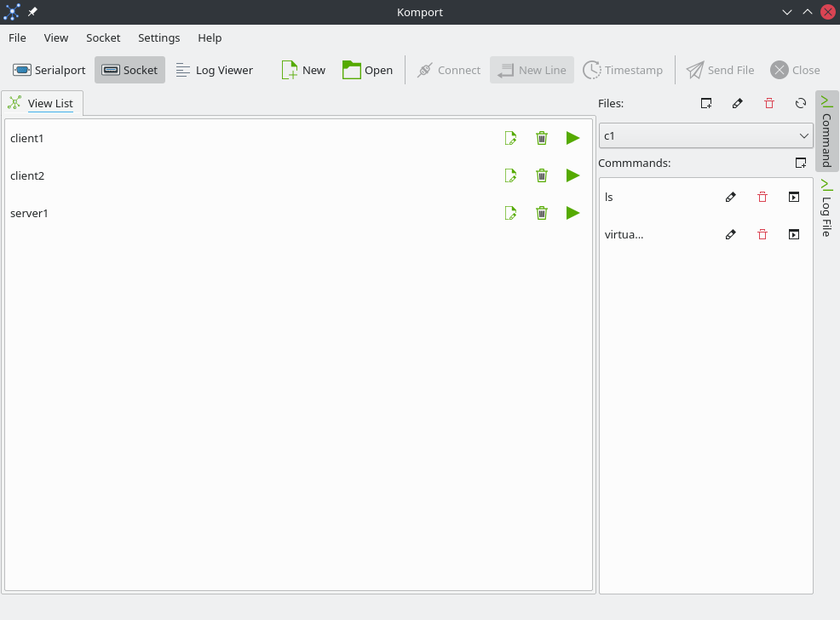Select the Socket toolbar button

(129, 70)
